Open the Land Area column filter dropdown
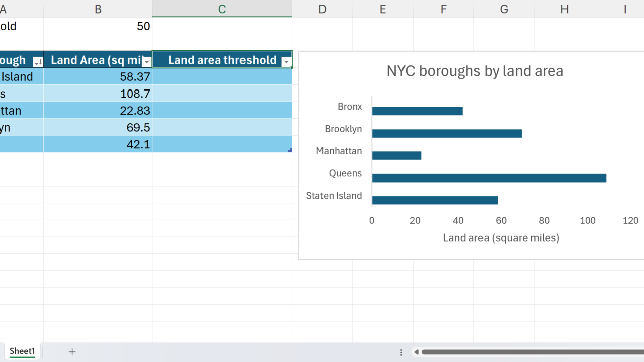This screenshot has height=362, width=644. [x=146, y=62]
